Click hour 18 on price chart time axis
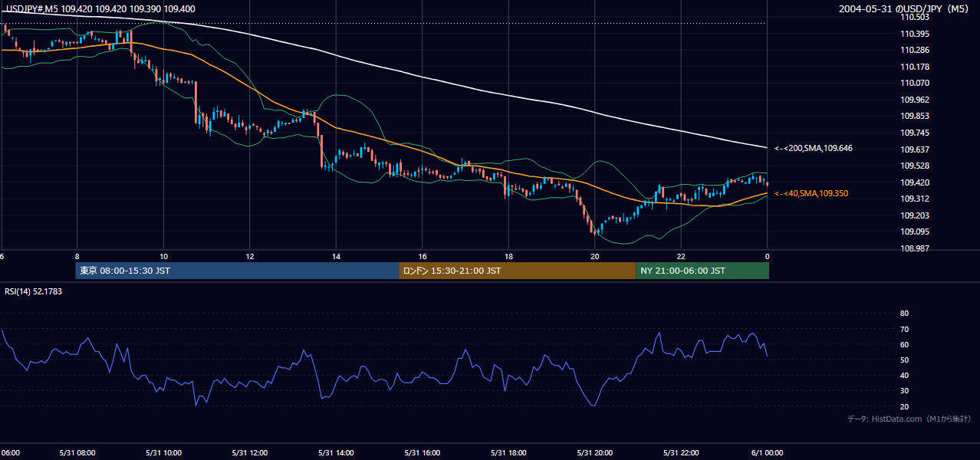Viewport: 980px width, 460px height. point(508,256)
